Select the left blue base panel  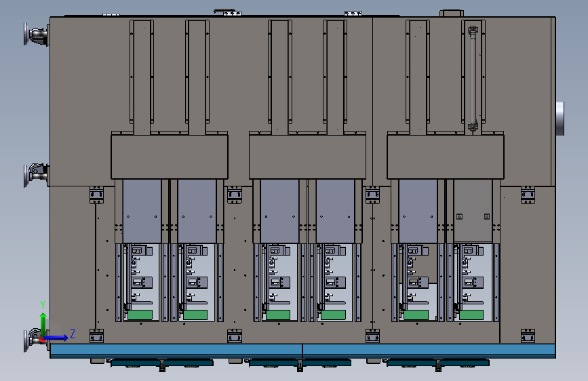click(176, 350)
